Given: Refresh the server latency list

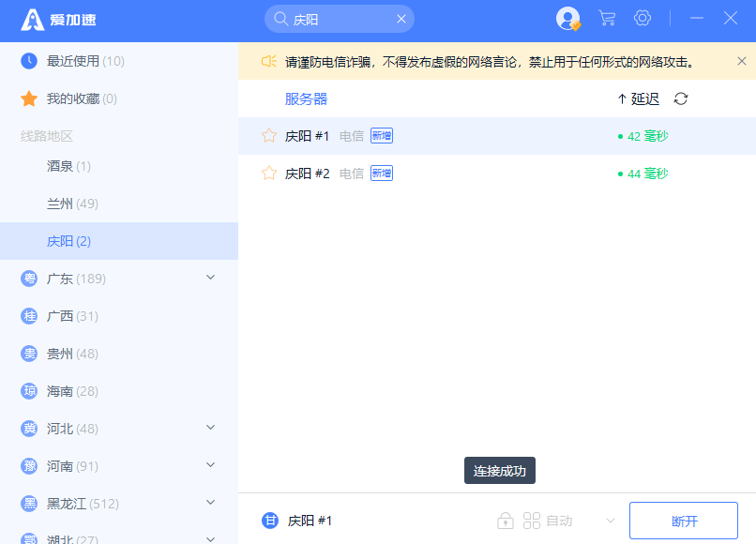Looking at the screenshot, I should tap(681, 98).
